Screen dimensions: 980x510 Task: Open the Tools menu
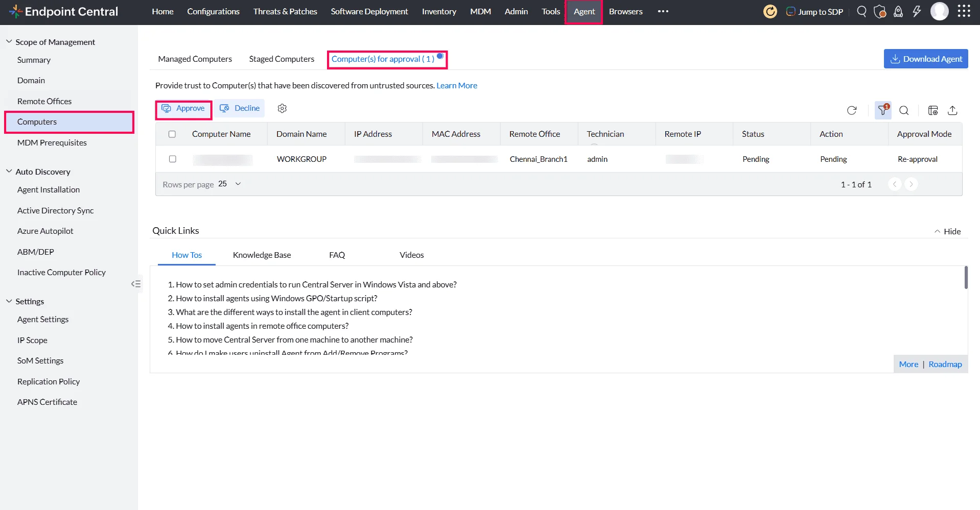pos(551,11)
